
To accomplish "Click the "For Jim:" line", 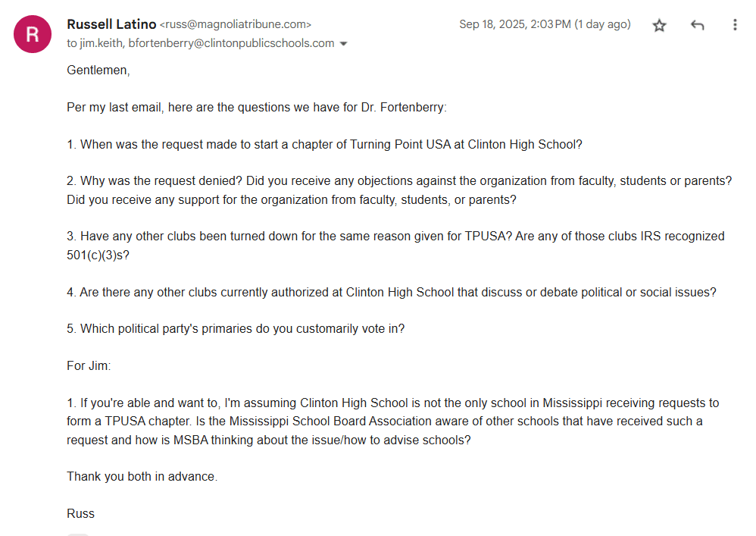I will point(89,365).
